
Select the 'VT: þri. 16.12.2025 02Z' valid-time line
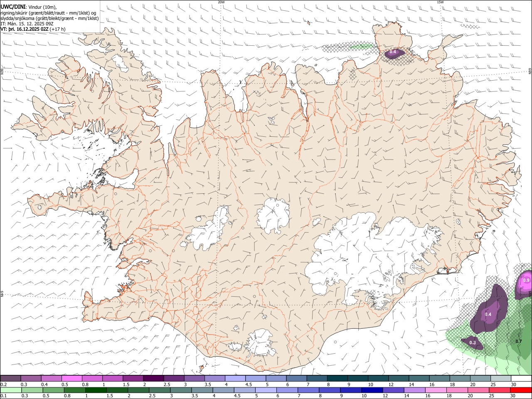pos(25,29)
